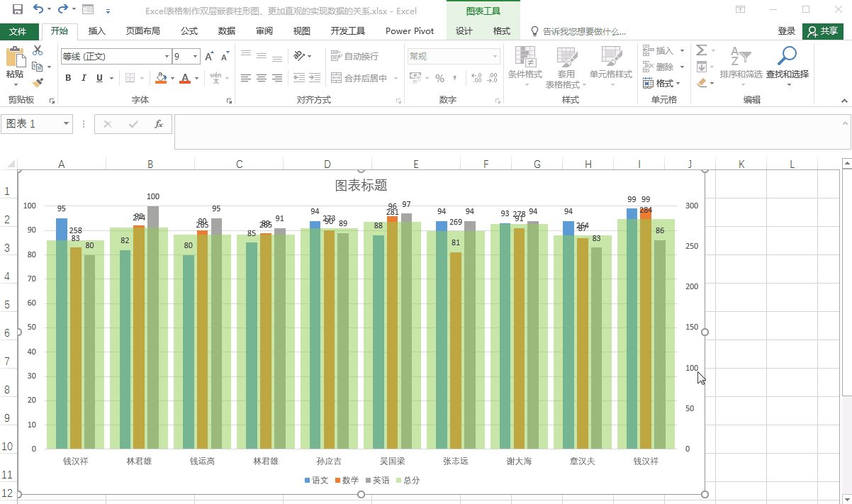
Task: Customize Quick Access Toolbar dropdown
Action: (108, 11)
